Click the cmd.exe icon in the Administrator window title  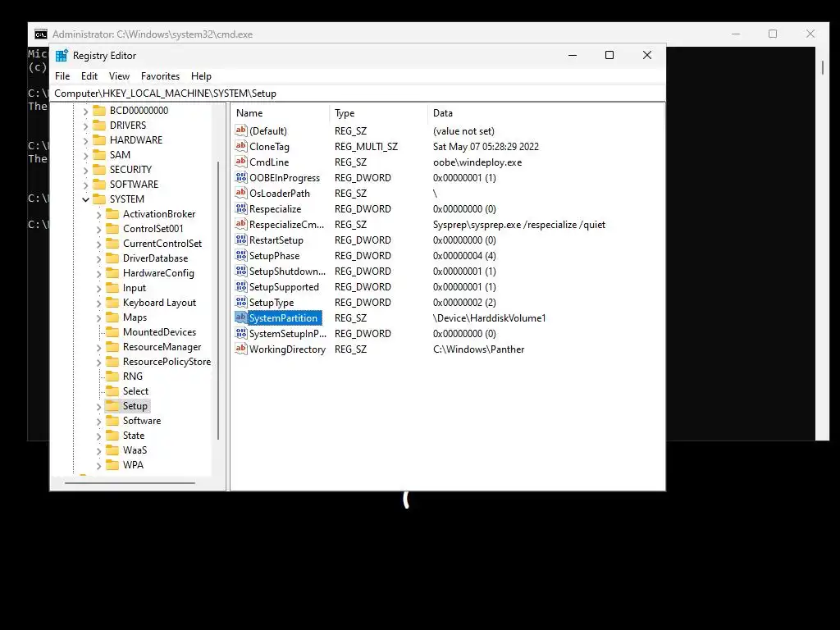pyautogui.click(x=41, y=34)
